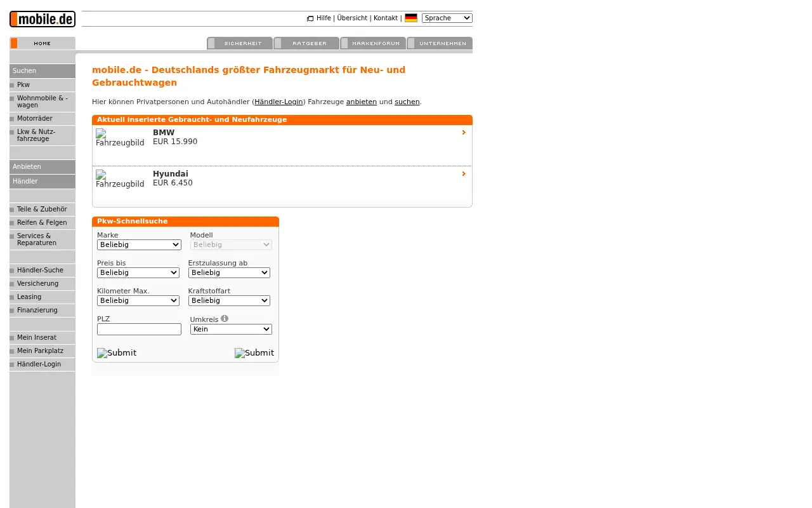The image size is (812, 508).
Task: Click the Händler-Login link in the intro text
Action: (x=278, y=102)
